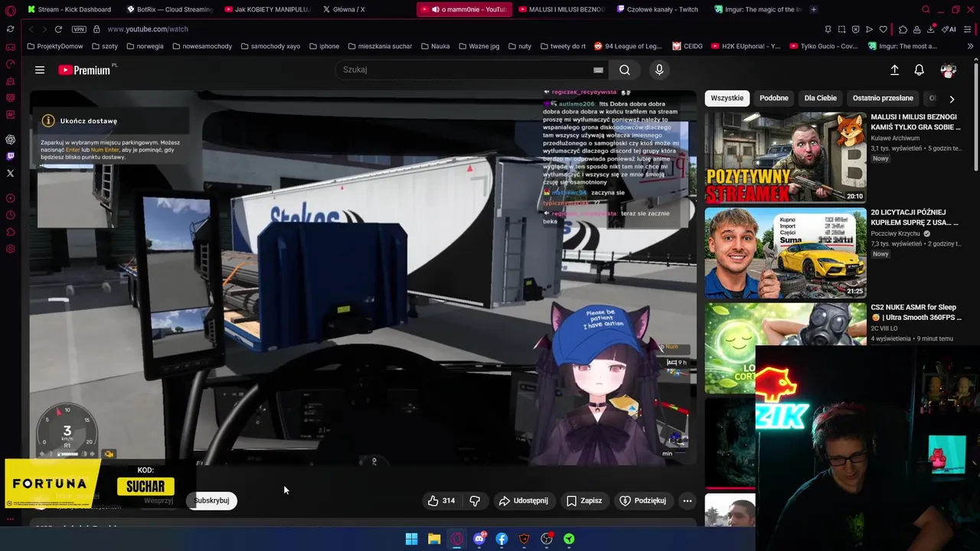This screenshot has width=980, height=551.
Task: Open the POZYTYWNY STREAMER video thumbnail
Action: pyautogui.click(x=786, y=158)
